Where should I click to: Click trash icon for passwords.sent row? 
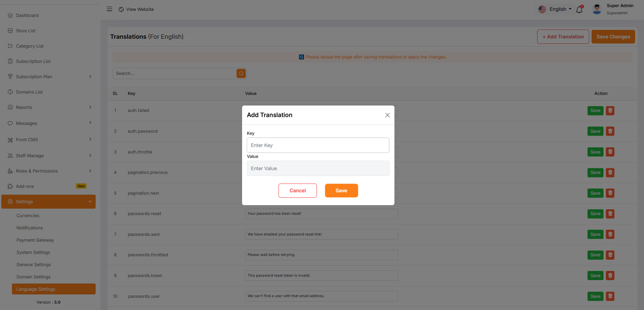click(x=610, y=234)
